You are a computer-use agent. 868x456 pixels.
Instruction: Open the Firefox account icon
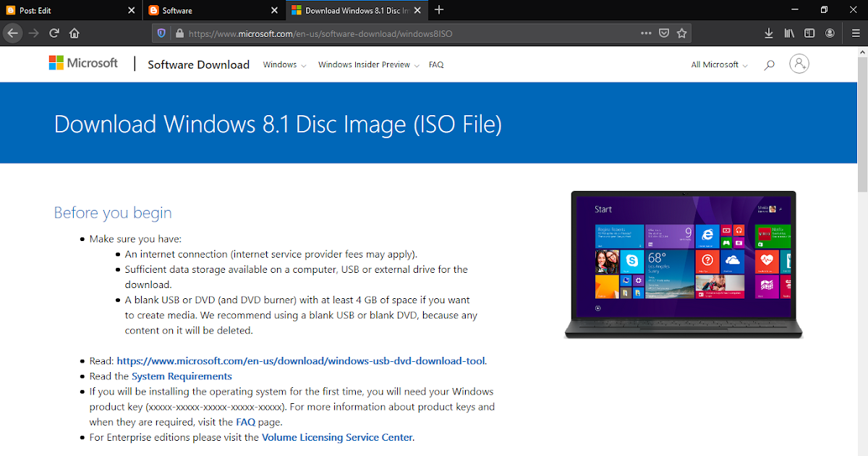830,33
